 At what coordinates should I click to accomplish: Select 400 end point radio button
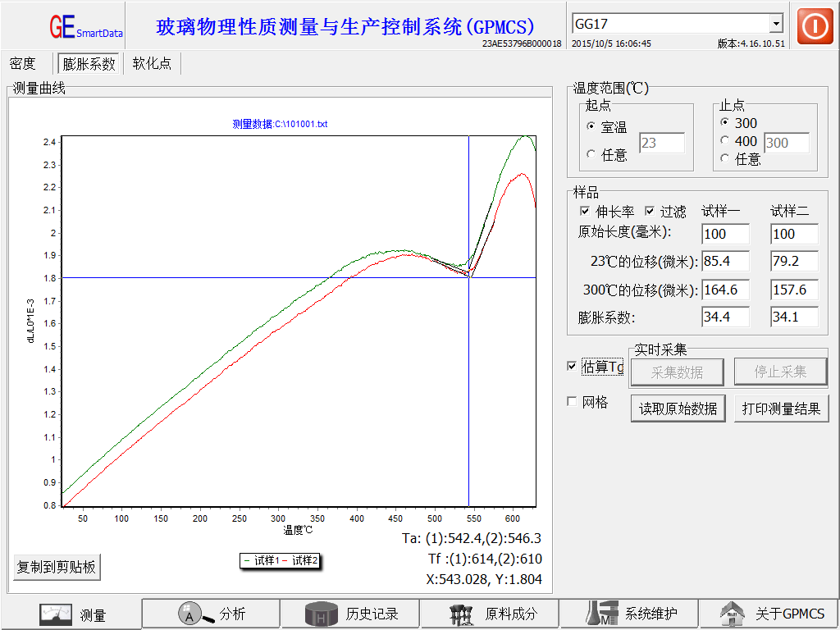point(725,140)
